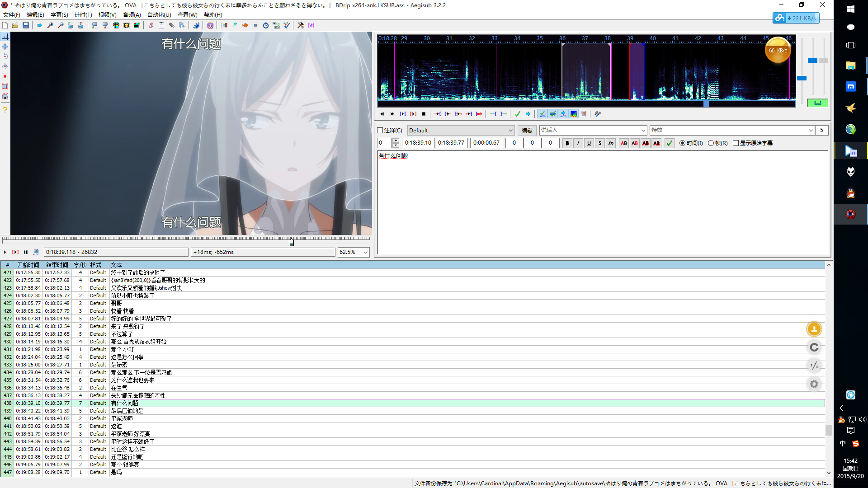This screenshot has width=868, height=488.
Task: Click the start time field 0:18:39.10
Action: 418,143
